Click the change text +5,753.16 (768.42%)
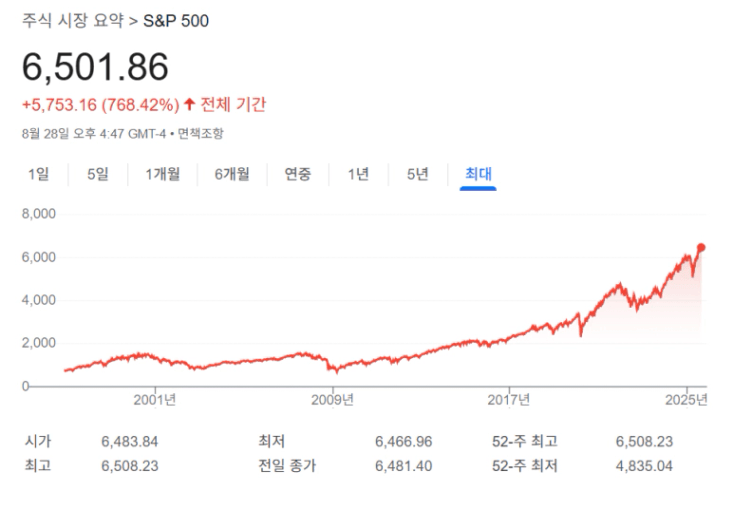The image size is (734, 510). pyautogui.click(x=101, y=104)
